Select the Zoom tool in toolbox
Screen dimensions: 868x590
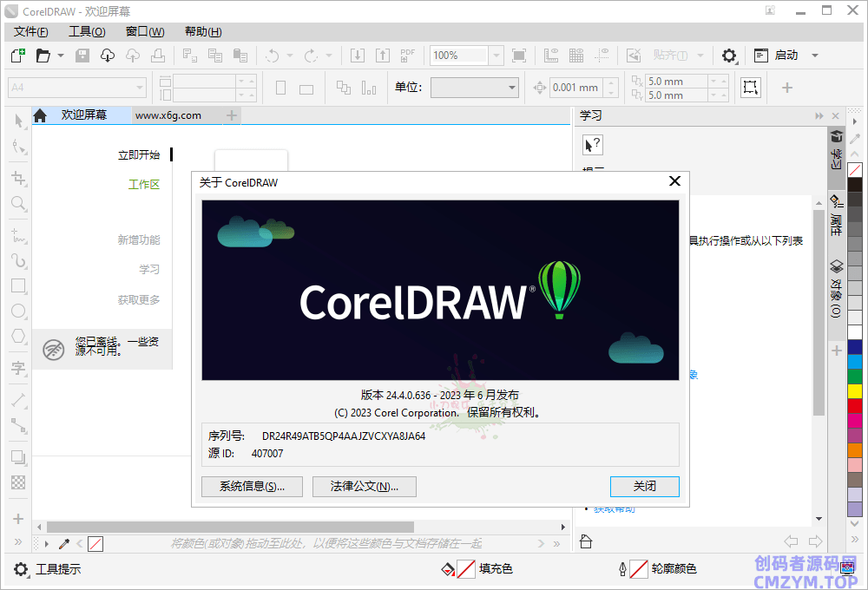[x=18, y=204]
